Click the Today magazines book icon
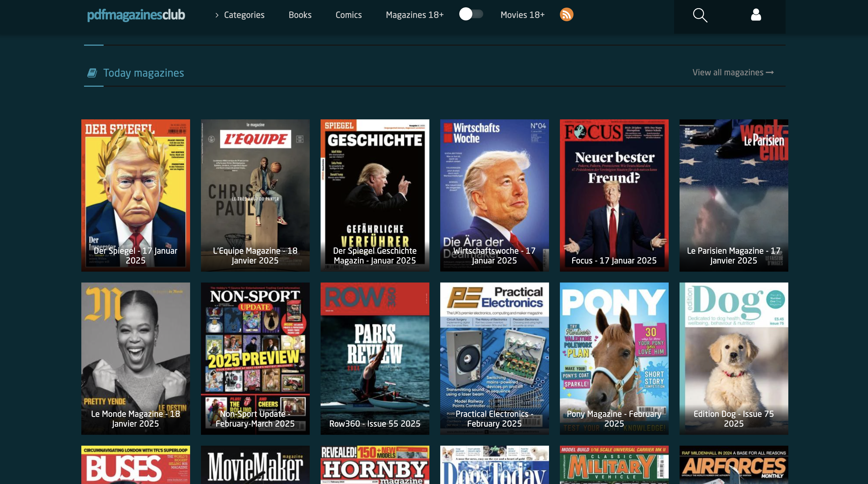The width and height of the screenshot is (868, 484). (x=92, y=73)
